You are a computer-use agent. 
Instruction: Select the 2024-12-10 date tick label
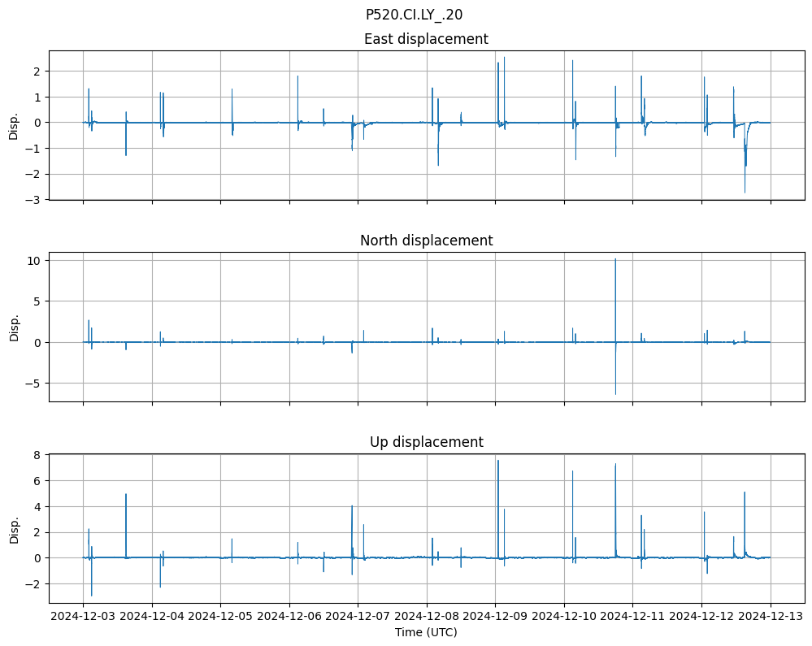coord(564,616)
